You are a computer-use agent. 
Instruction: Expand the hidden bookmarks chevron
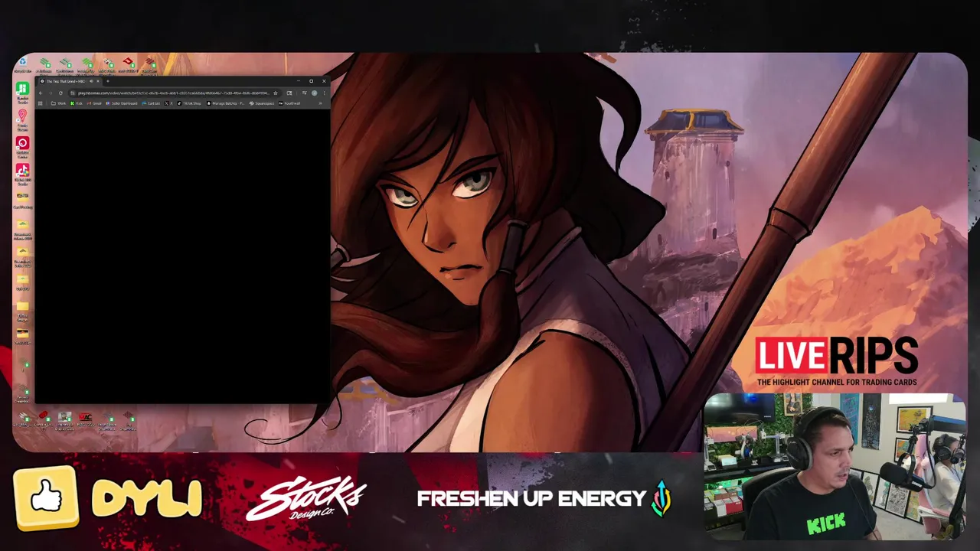pyautogui.click(x=320, y=103)
